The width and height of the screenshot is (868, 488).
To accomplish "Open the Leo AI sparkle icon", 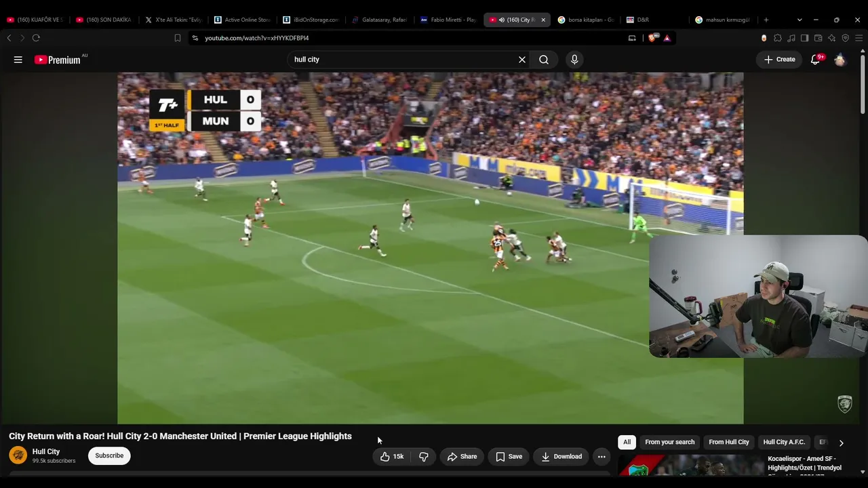I will (832, 38).
